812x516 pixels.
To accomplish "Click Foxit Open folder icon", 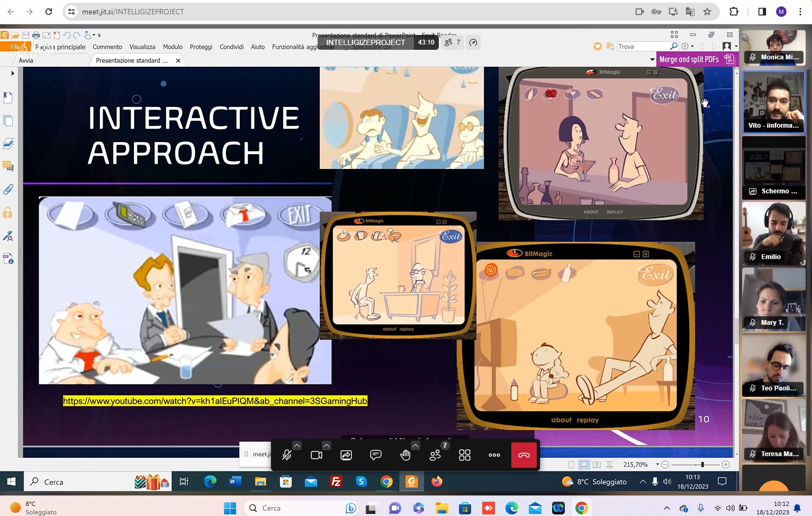I will (x=15, y=35).
